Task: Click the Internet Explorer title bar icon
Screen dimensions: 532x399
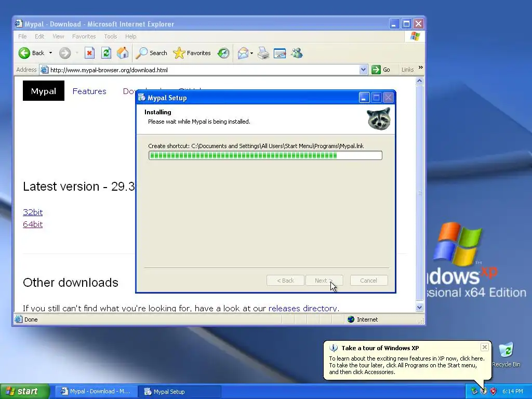Action: 19,24
